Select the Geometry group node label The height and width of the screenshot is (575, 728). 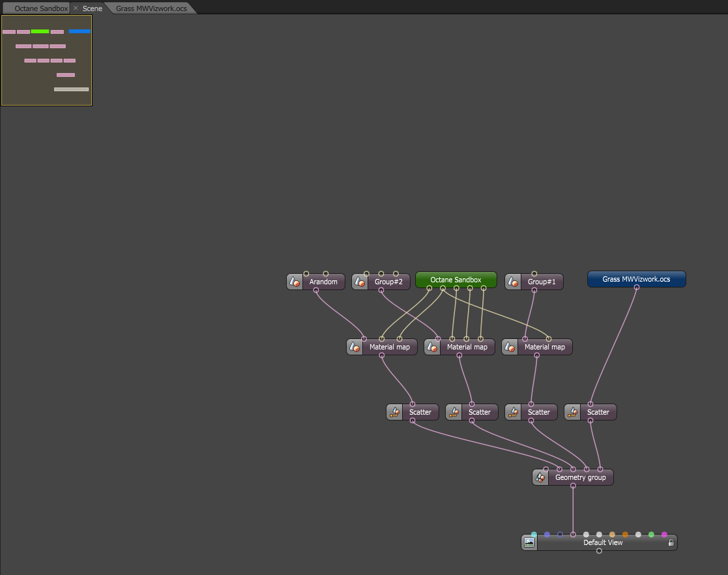coord(580,477)
